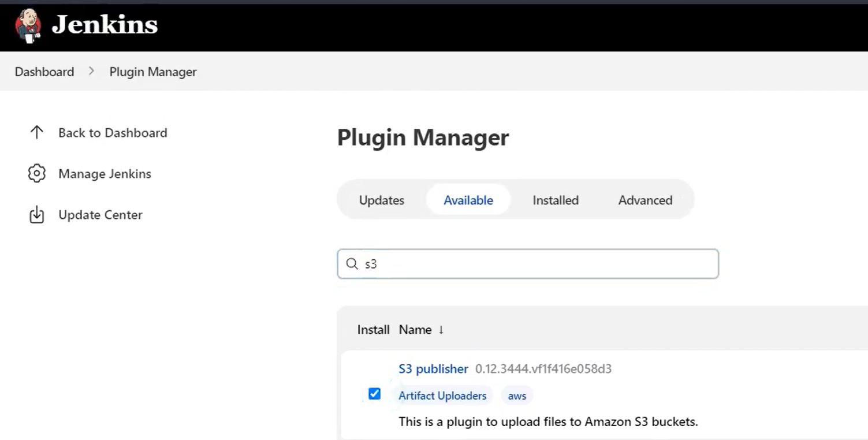Click the Update Center download icon

tap(36, 215)
